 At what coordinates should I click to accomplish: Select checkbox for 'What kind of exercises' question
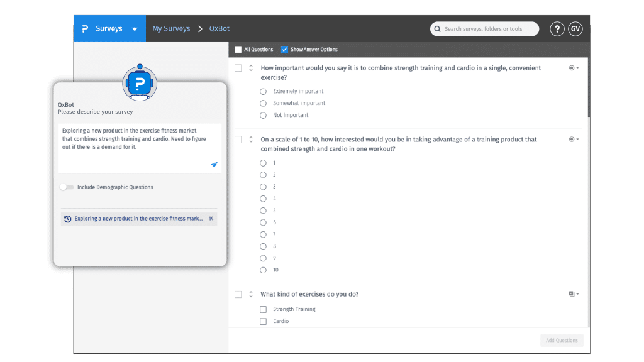[238, 294]
